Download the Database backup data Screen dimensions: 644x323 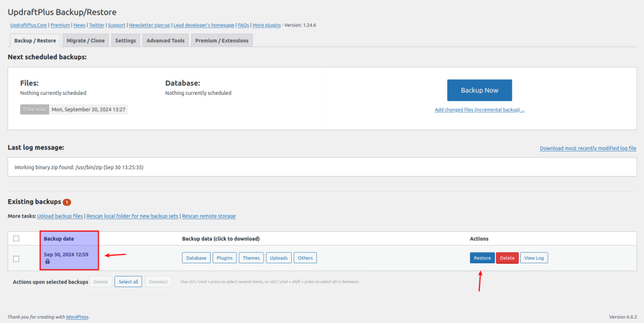(x=196, y=258)
